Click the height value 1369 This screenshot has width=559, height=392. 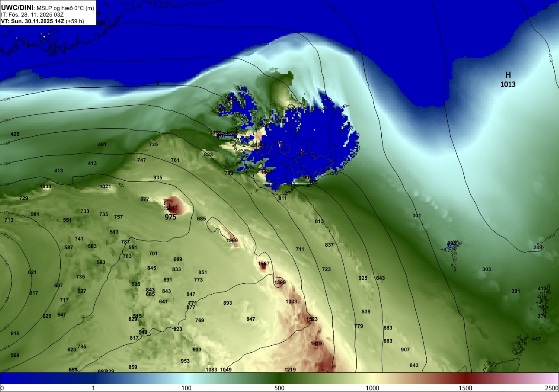pyautogui.click(x=232, y=241)
